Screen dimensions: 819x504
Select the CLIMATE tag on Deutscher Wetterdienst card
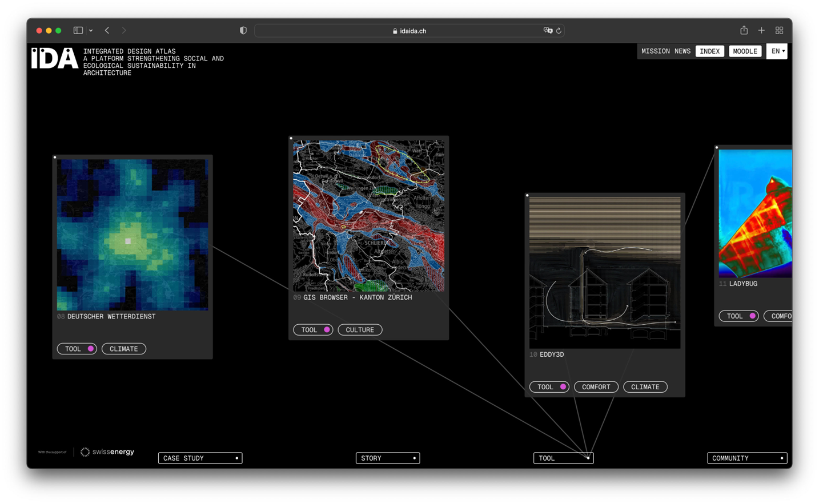click(x=124, y=349)
